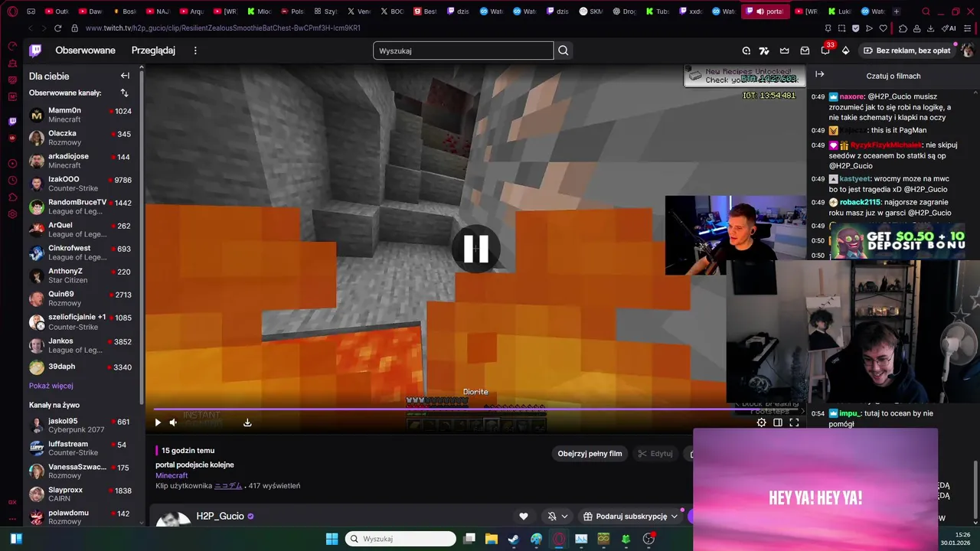The width and height of the screenshot is (980, 551).
Task: Open Slayproxx live channel
Action: (80, 494)
